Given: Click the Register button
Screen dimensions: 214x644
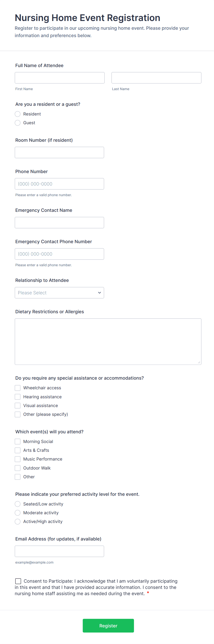Looking at the screenshot, I should click(x=108, y=626).
